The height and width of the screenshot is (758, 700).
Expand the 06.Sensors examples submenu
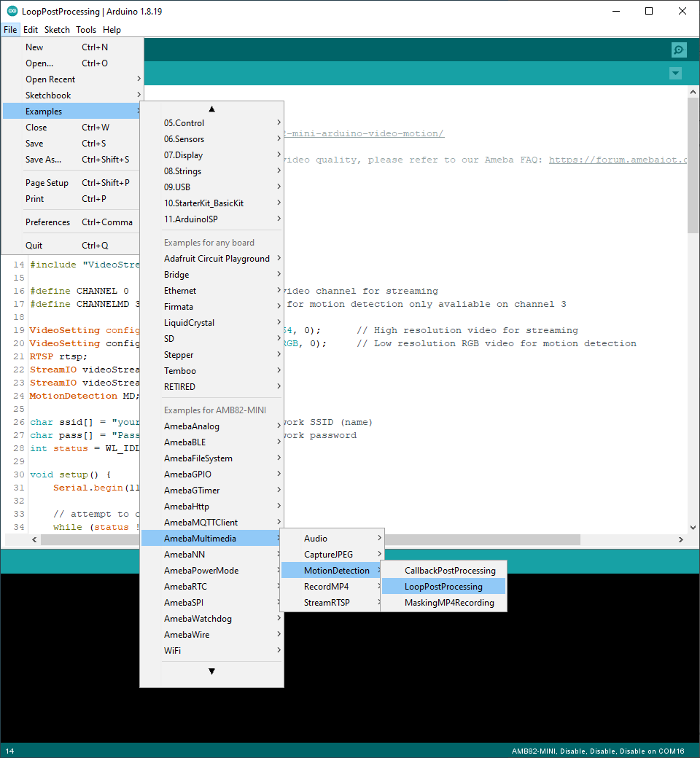click(212, 138)
